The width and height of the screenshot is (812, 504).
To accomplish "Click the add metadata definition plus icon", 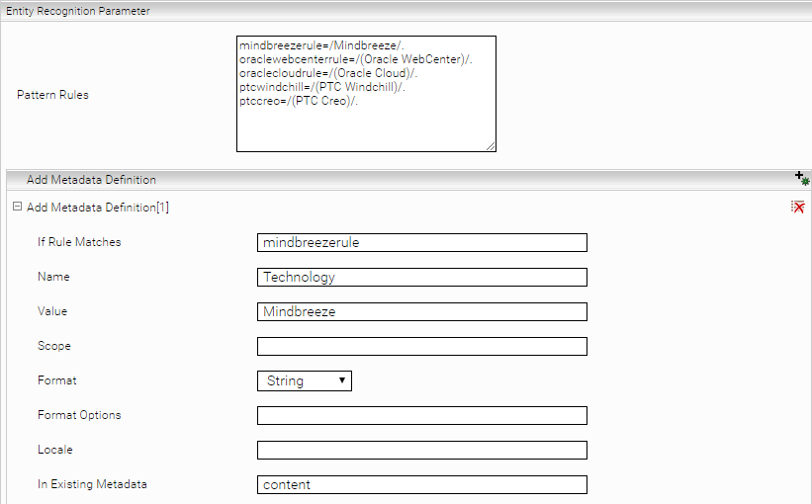I will [x=802, y=179].
